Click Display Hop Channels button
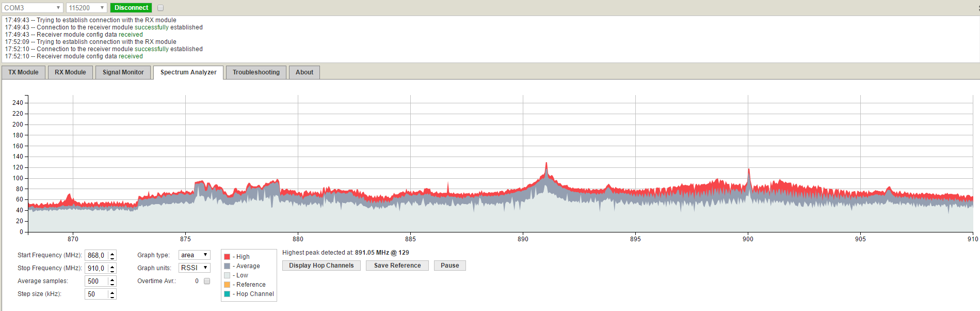 [x=321, y=266]
